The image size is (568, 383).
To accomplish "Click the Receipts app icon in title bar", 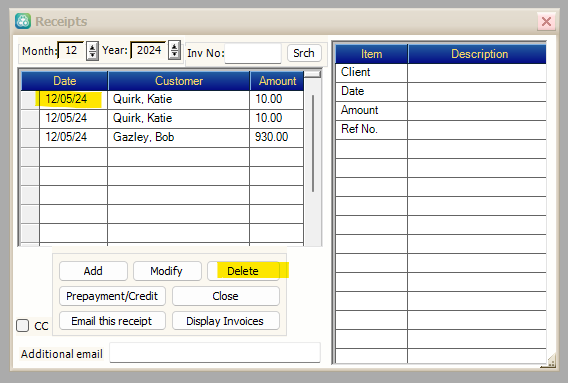I will 23,21.
